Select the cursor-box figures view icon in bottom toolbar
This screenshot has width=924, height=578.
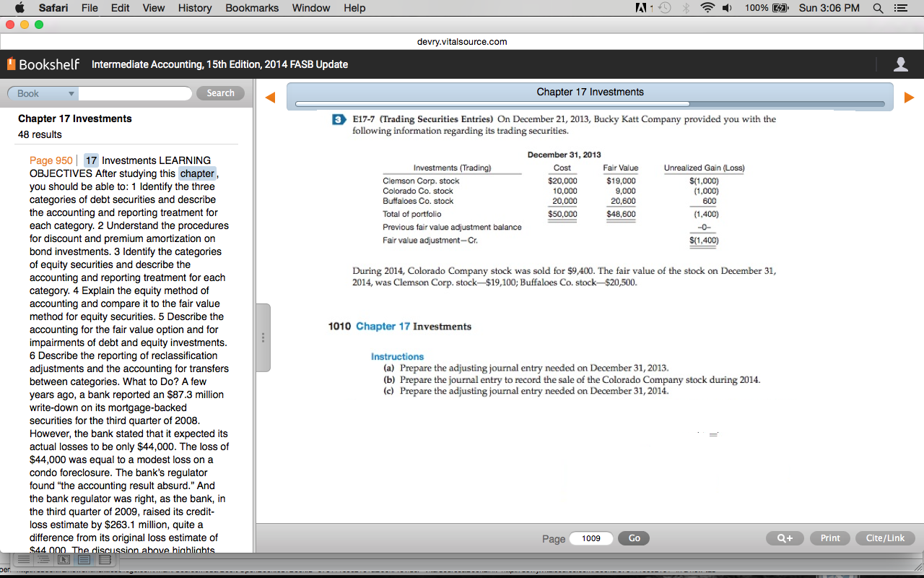63,559
